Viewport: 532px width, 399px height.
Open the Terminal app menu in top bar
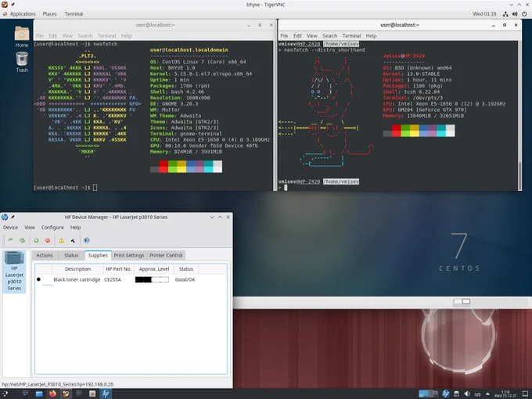[74, 14]
